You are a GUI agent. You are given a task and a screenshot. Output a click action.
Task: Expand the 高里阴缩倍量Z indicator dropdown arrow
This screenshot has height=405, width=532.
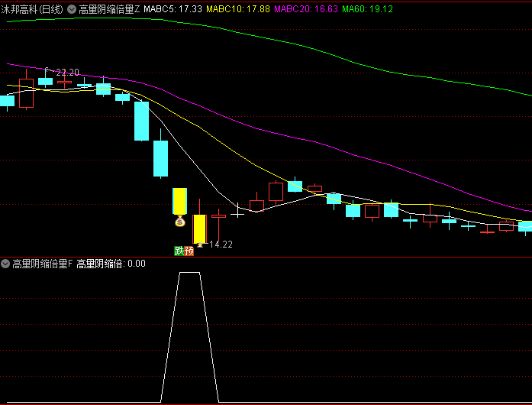72,9
